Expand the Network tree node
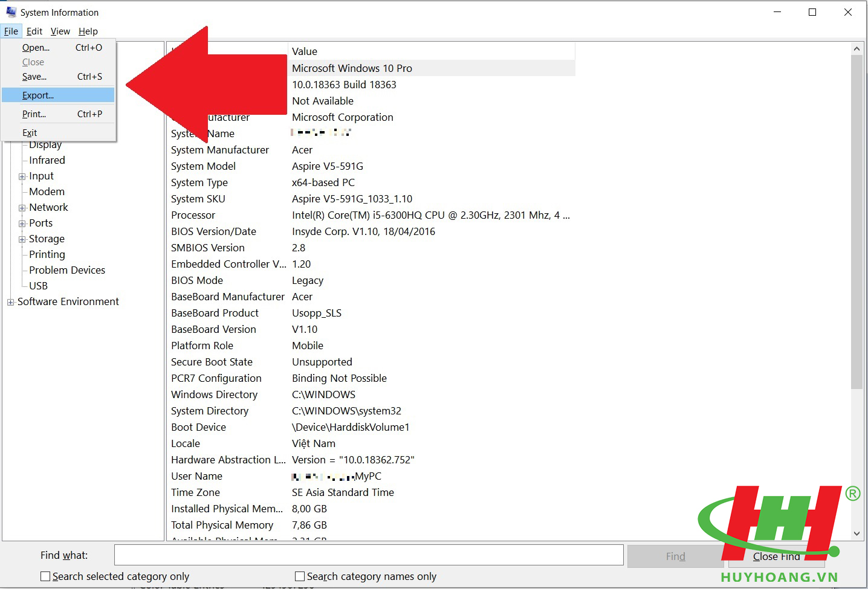The image size is (868, 589). pos(22,208)
